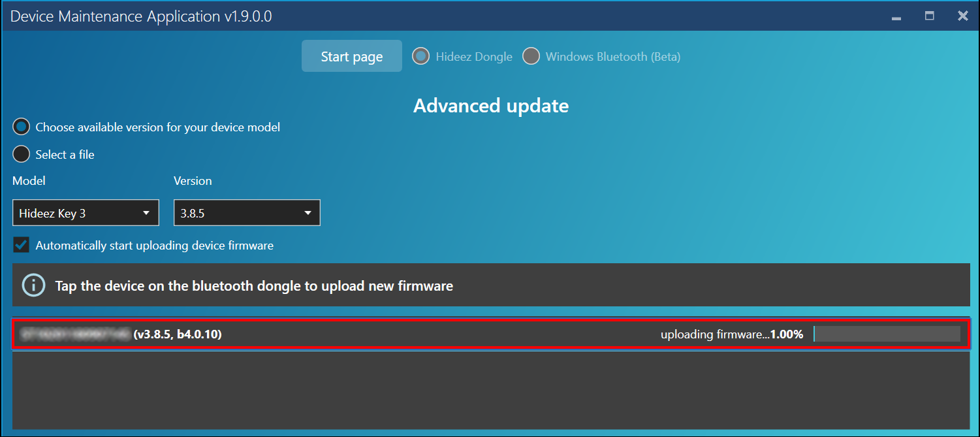The image size is (980, 437).
Task: Select the Hideez Dongle radio button
Action: [420, 57]
